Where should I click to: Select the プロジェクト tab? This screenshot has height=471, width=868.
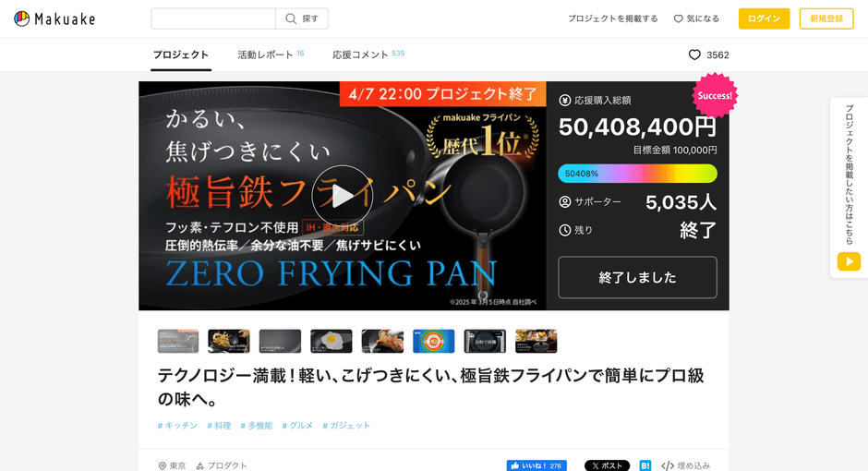click(181, 54)
